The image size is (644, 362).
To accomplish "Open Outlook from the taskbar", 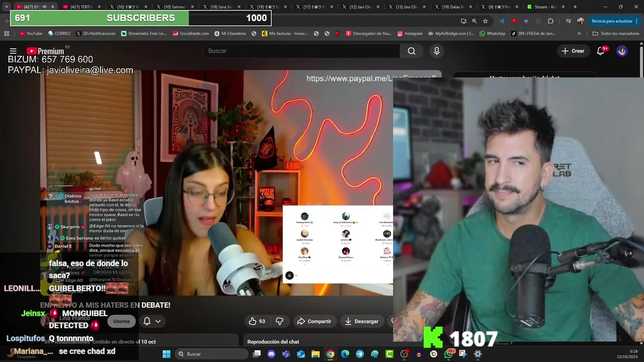I will coord(301,354).
